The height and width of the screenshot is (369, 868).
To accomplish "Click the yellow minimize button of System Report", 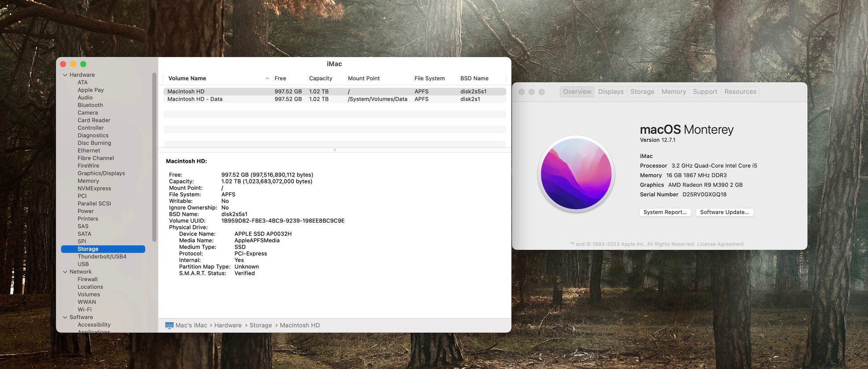I will pyautogui.click(x=73, y=64).
